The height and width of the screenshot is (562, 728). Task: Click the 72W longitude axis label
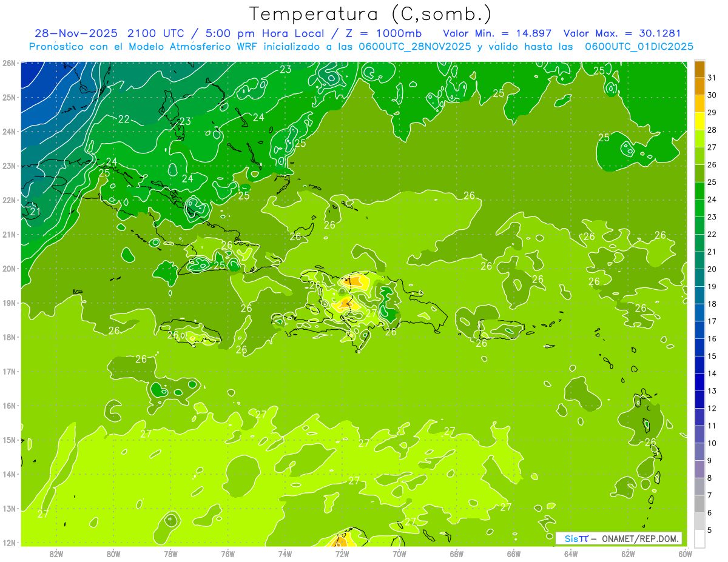click(x=342, y=554)
